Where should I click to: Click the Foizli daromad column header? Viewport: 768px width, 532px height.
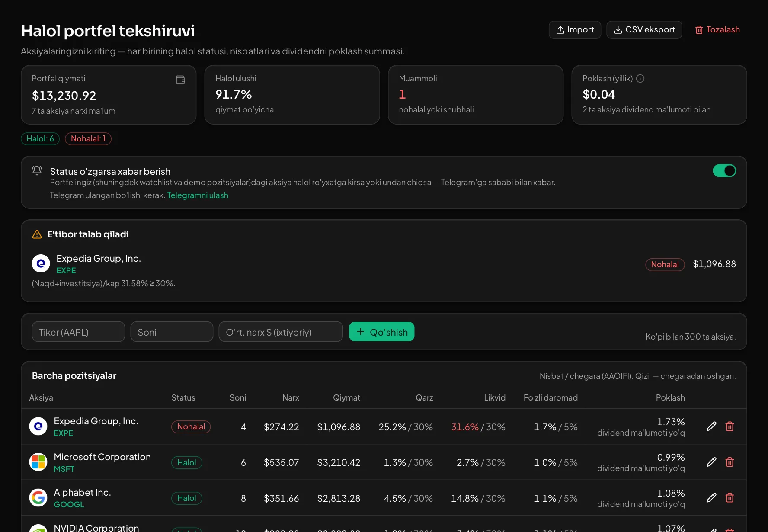click(x=550, y=398)
